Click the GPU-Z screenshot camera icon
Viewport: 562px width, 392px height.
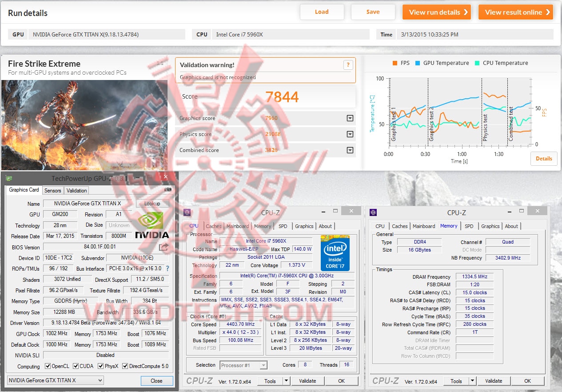(168, 190)
